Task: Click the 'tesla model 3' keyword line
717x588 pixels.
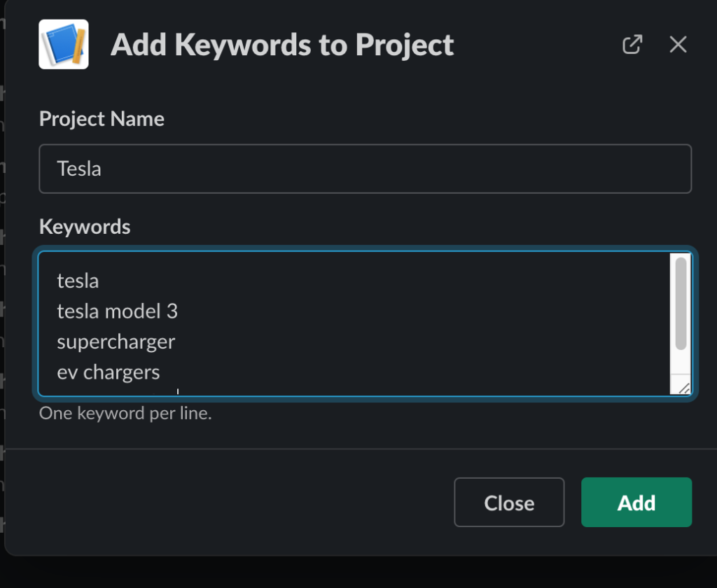Action: click(x=118, y=311)
